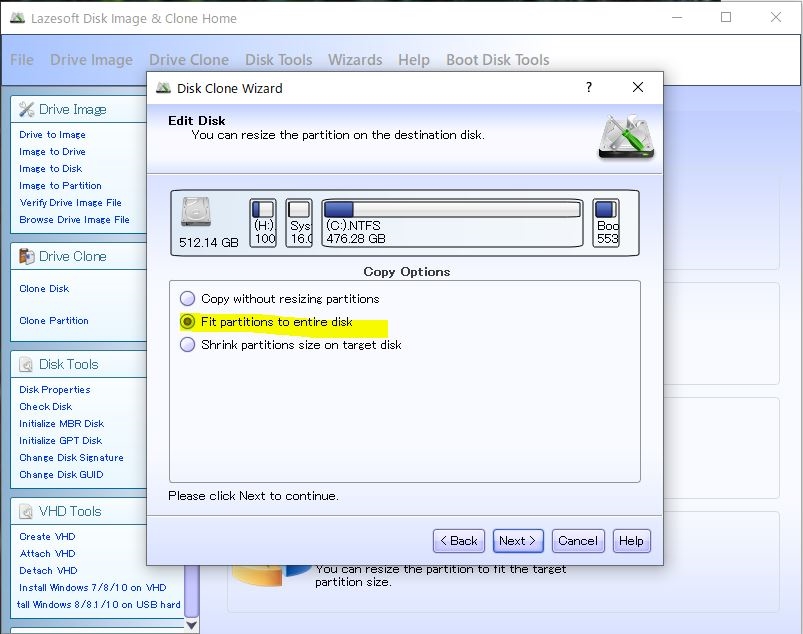Screen dimensions: 803x634
Task: Open Image to Drive link
Action: click(52, 152)
